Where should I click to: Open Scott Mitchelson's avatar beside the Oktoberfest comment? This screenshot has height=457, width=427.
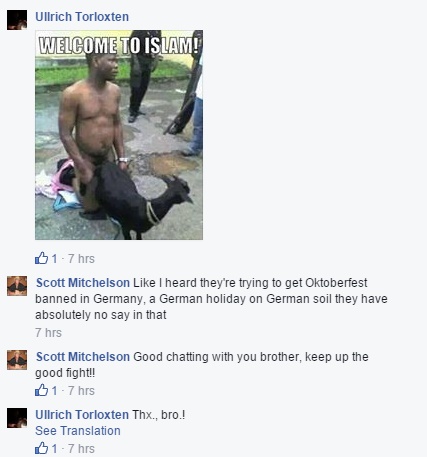[17, 286]
